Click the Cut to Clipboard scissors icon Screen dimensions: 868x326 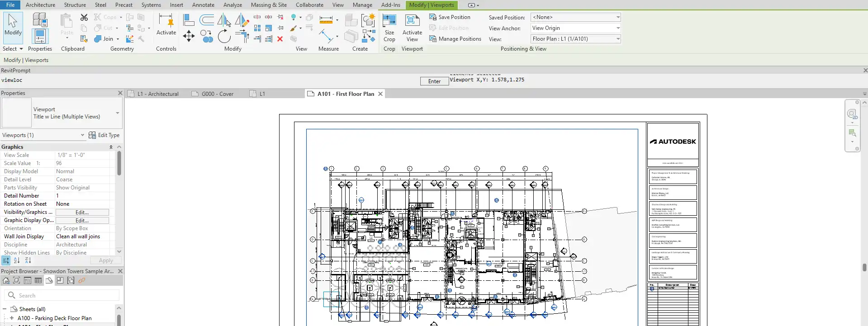pyautogui.click(x=84, y=17)
